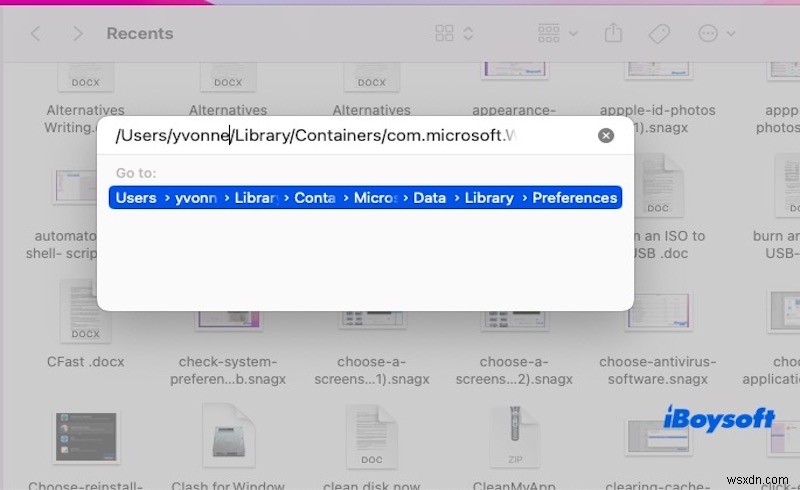
Task: Click the Share icon in toolbar
Action: [613, 33]
